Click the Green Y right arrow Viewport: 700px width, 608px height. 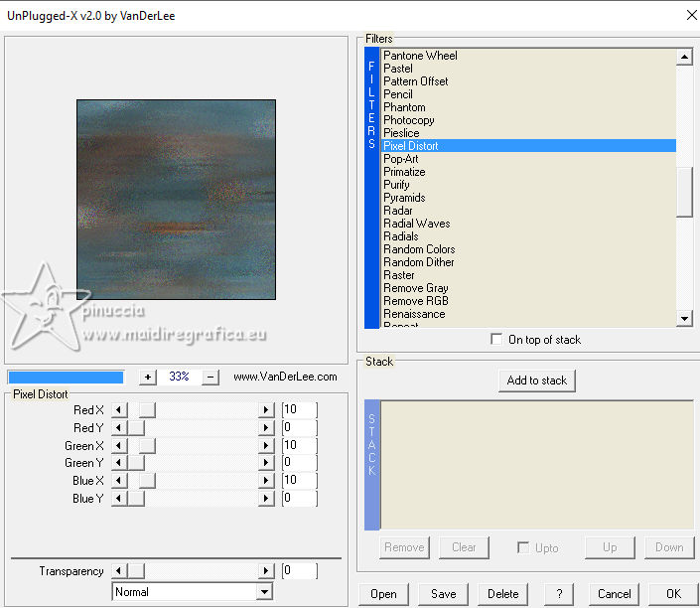(266, 462)
